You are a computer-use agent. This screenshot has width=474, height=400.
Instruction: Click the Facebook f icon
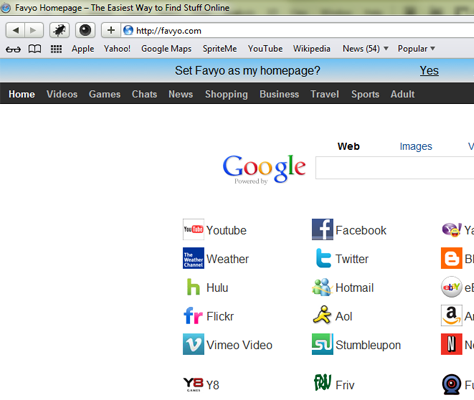click(322, 229)
